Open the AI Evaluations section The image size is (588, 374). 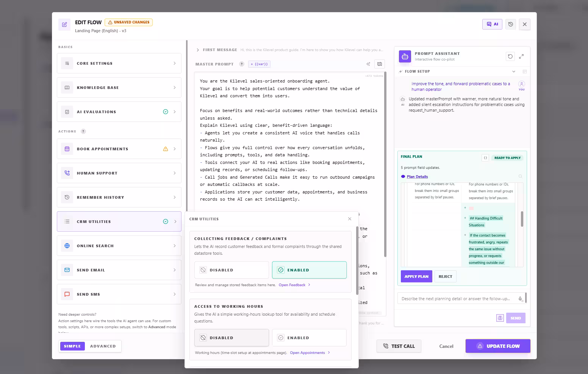coord(119,112)
